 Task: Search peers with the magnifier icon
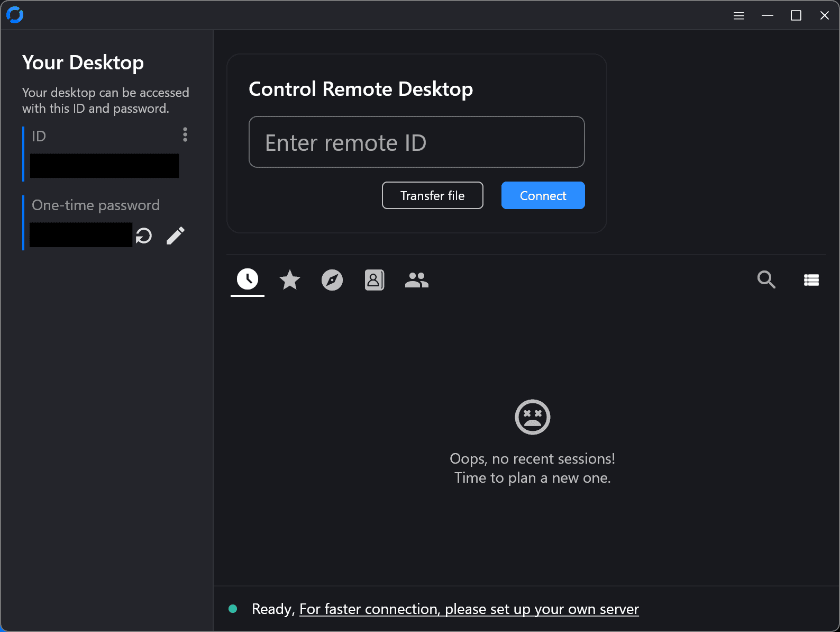(766, 279)
